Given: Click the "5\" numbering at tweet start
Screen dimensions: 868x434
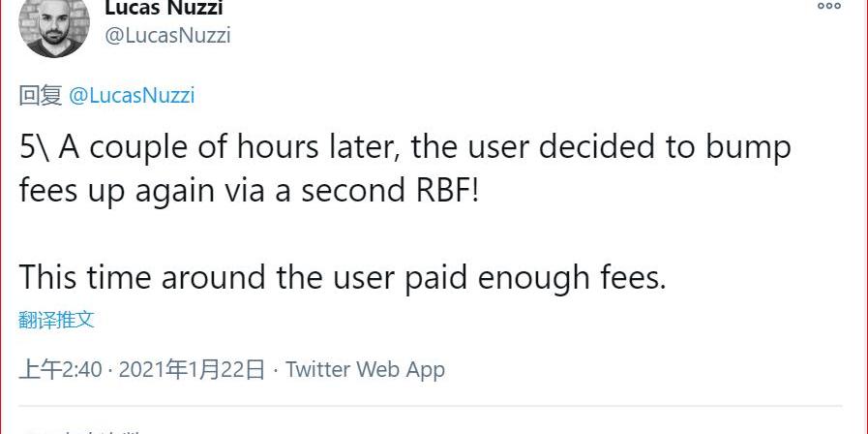Looking at the screenshot, I should pos(37,148).
